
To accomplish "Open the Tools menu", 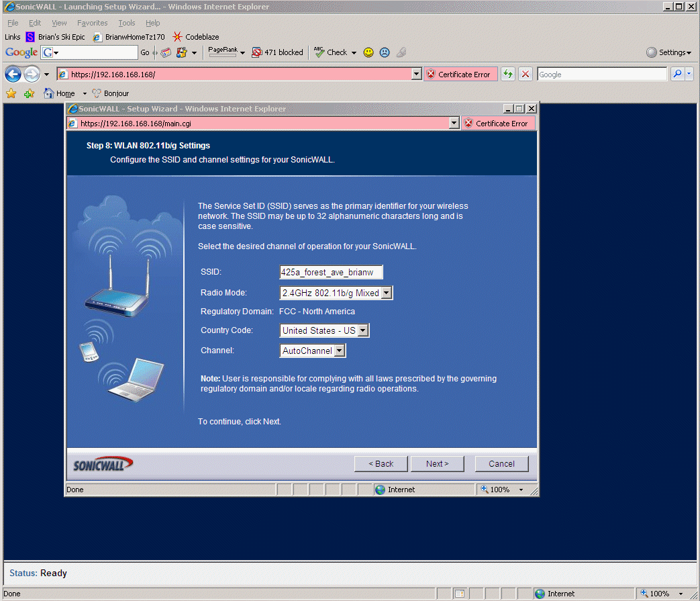I will point(126,23).
